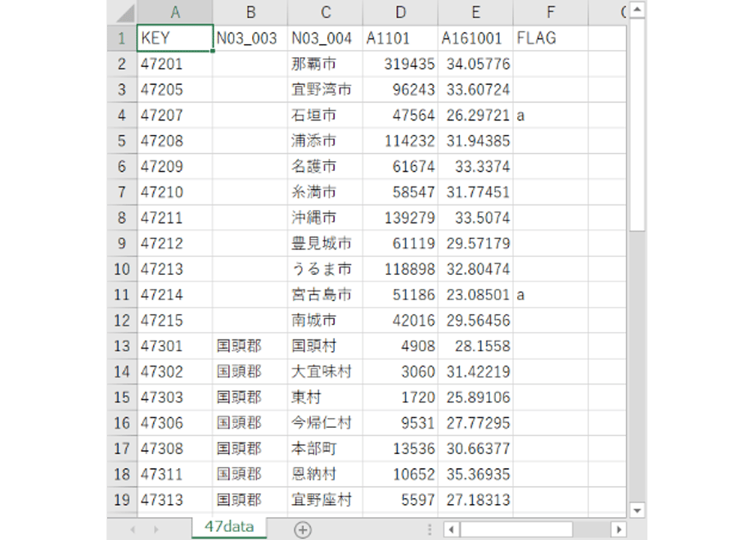Image resolution: width=756 pixels, height=540 pixels.
Task: Select cell with 沖縄市
Action: tap(326, 218)
